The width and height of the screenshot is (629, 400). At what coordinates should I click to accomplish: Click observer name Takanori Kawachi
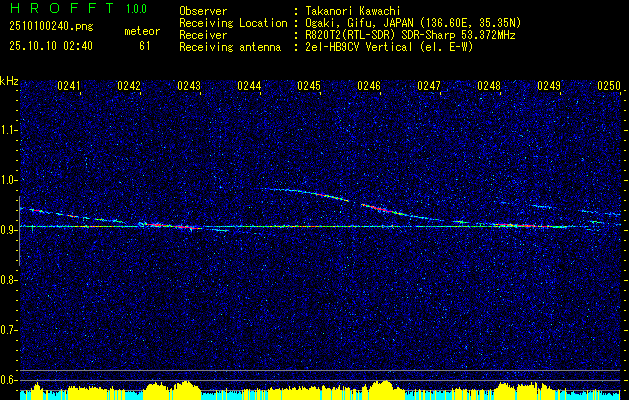(x=353, y=11)
